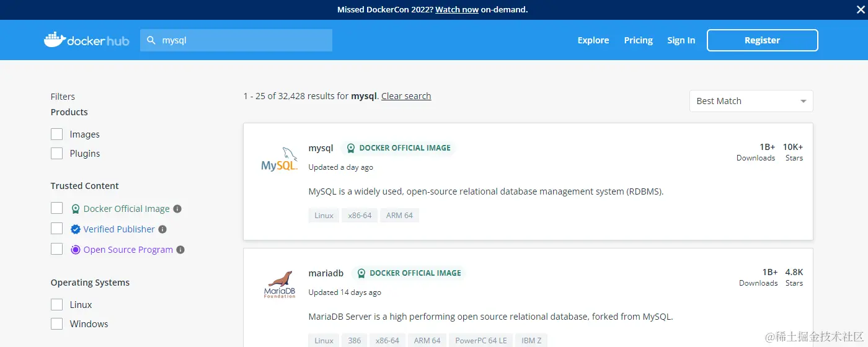Click info icon beside Open Source Program
Screen dimensions: 868x347
tap(180, 250)
